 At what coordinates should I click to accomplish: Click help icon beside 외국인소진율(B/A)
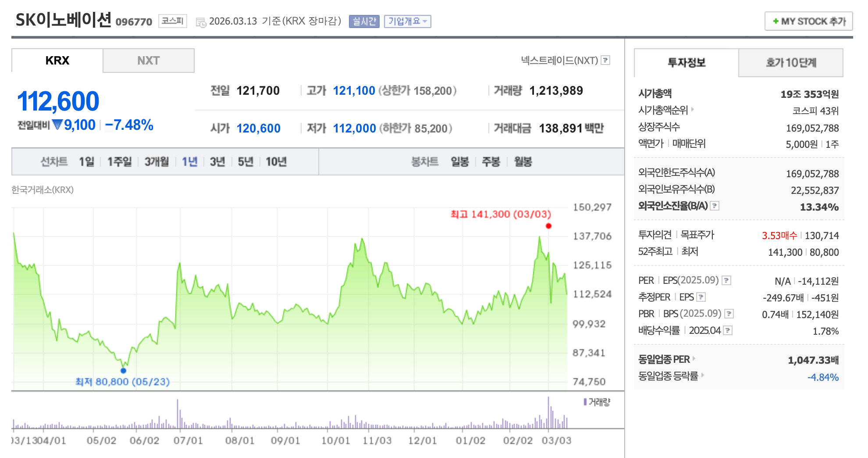pos(715,206)
